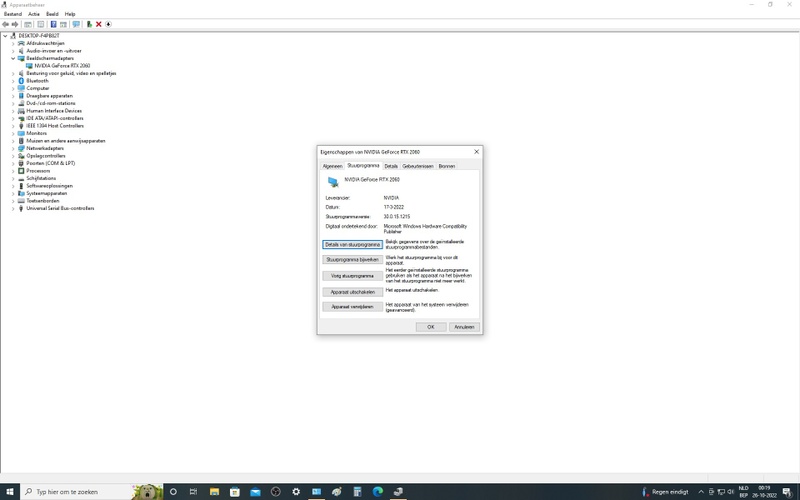The image size is (800, 500).
Task: Open Task View on taskbar
Action: click(193, 492)
